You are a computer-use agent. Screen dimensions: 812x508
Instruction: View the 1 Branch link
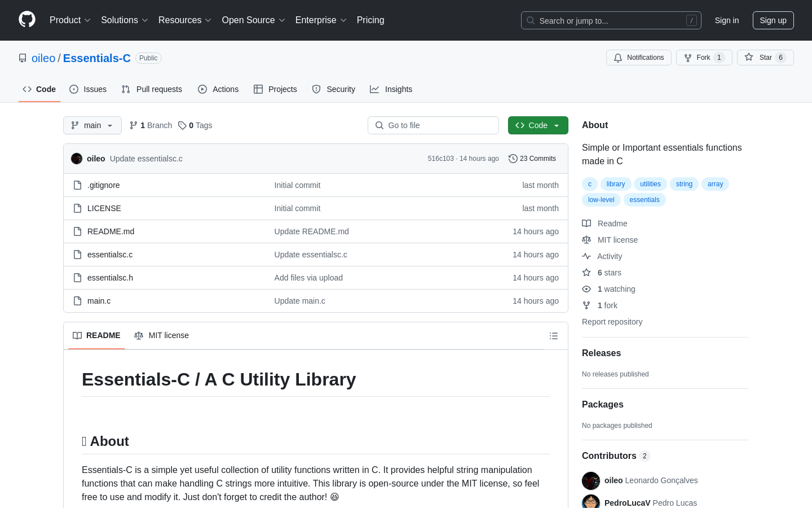click(151, 125)
